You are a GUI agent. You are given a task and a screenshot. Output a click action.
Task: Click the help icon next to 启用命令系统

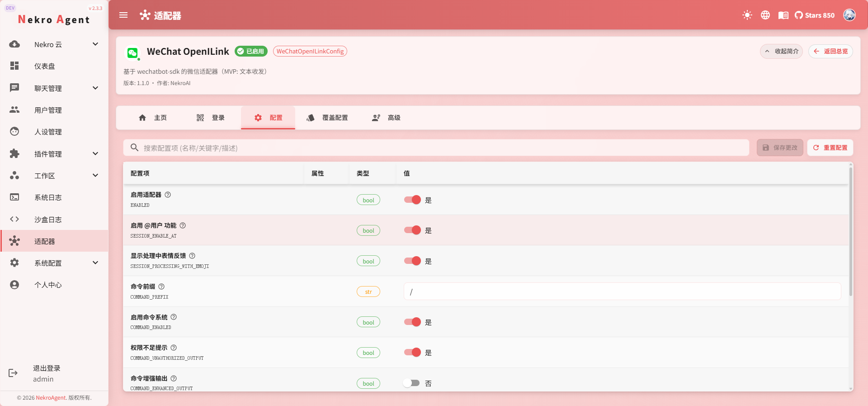tap(174, 317)
